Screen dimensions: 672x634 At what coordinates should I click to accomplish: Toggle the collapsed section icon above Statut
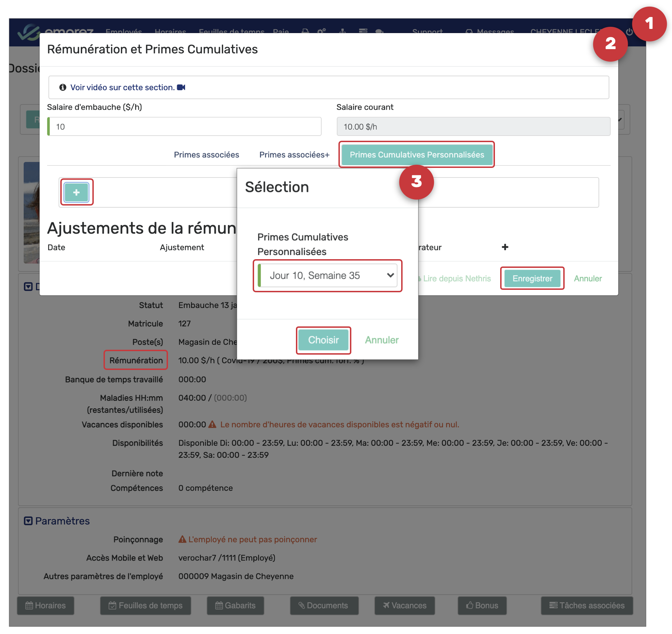pos(28,286)
